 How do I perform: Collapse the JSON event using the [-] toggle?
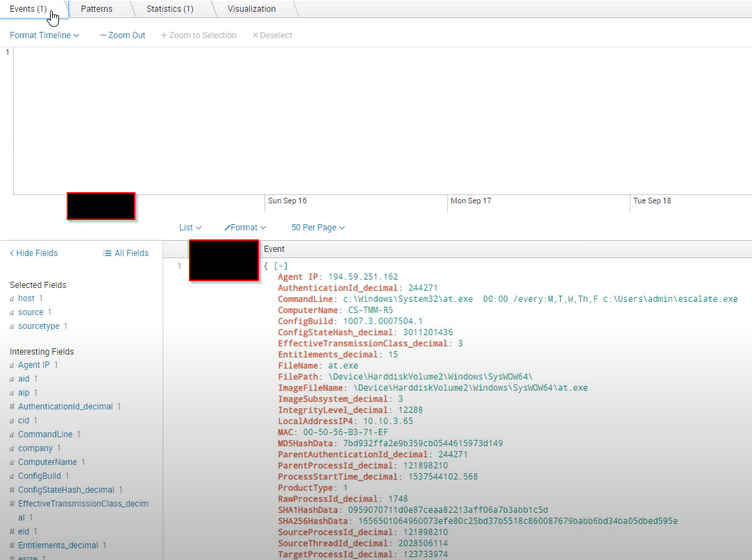click(x=281, y=265)
